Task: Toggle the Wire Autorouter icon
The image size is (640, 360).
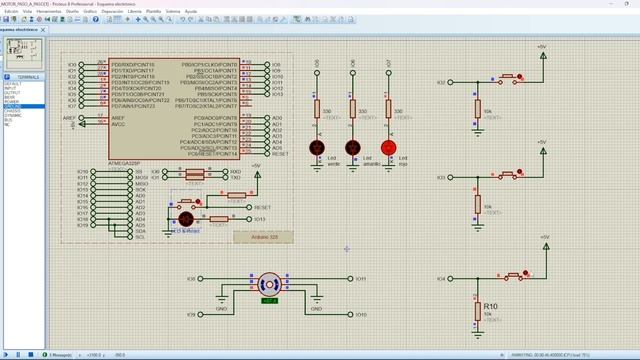Action: (x=297, y=19)
